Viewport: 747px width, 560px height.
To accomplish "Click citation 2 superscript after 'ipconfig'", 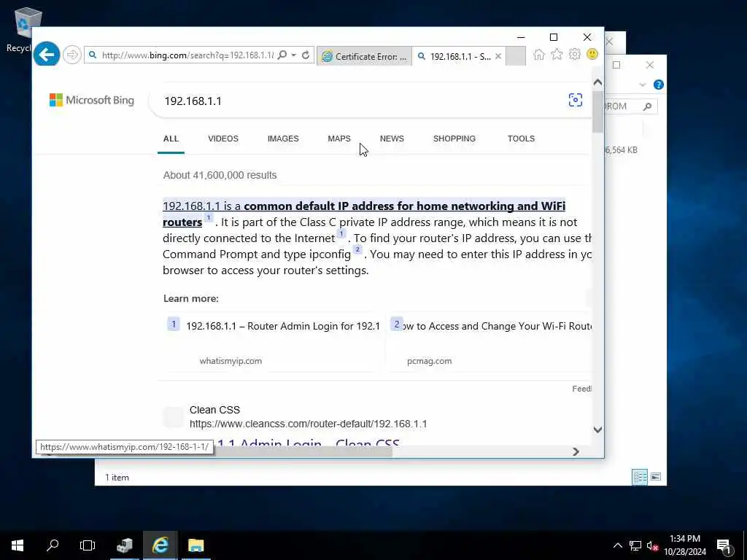I will (x=357, y=249).
